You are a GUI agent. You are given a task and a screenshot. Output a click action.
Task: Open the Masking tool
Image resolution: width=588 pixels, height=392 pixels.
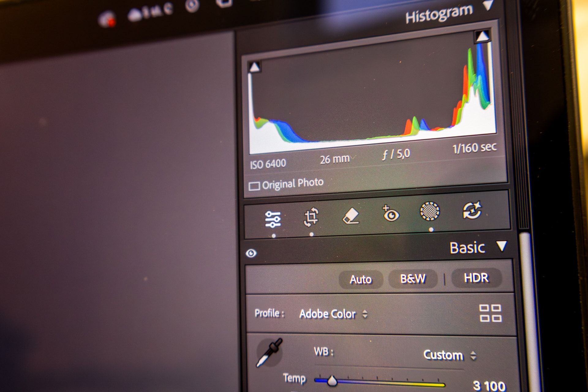point(430,211)
